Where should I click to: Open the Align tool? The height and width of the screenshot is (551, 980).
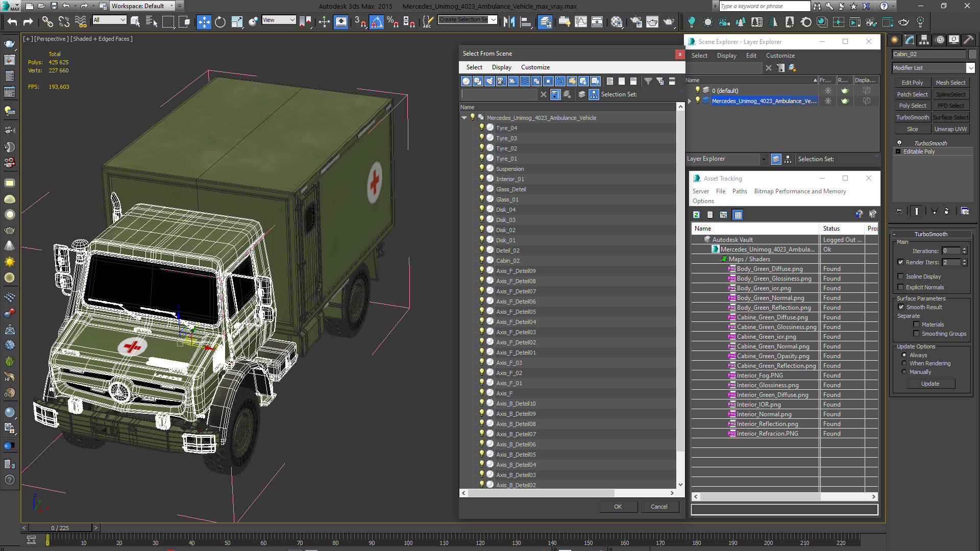click(x=525, y=22)
